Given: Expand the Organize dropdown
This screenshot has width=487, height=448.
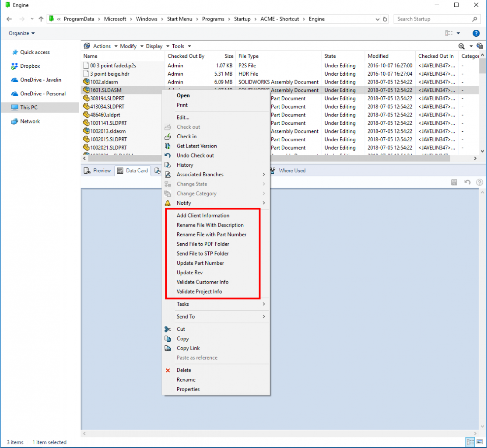Looking at the screenshot, I should coord(22,33).
